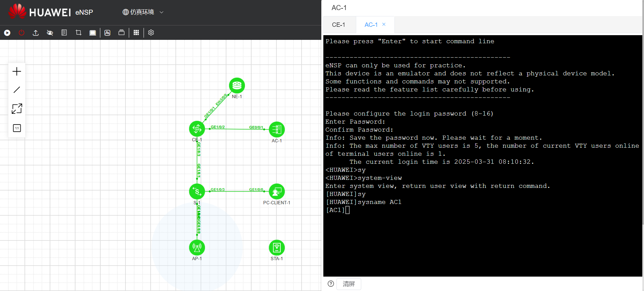Image resolution: width=644 pixels, height=291 pixels.
Task: Reset zoom with the 1:1 tool
Action: pyautogui.click(x=17, y=128)
